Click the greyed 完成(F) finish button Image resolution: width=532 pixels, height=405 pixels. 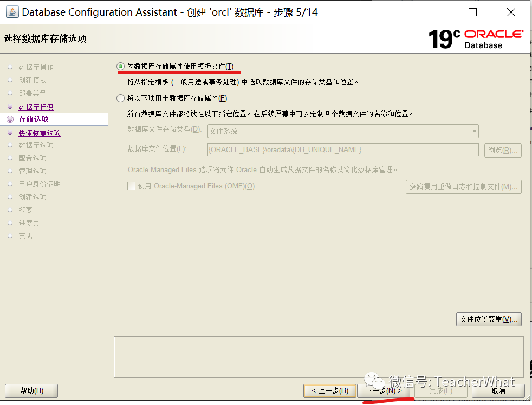point(441,391)
